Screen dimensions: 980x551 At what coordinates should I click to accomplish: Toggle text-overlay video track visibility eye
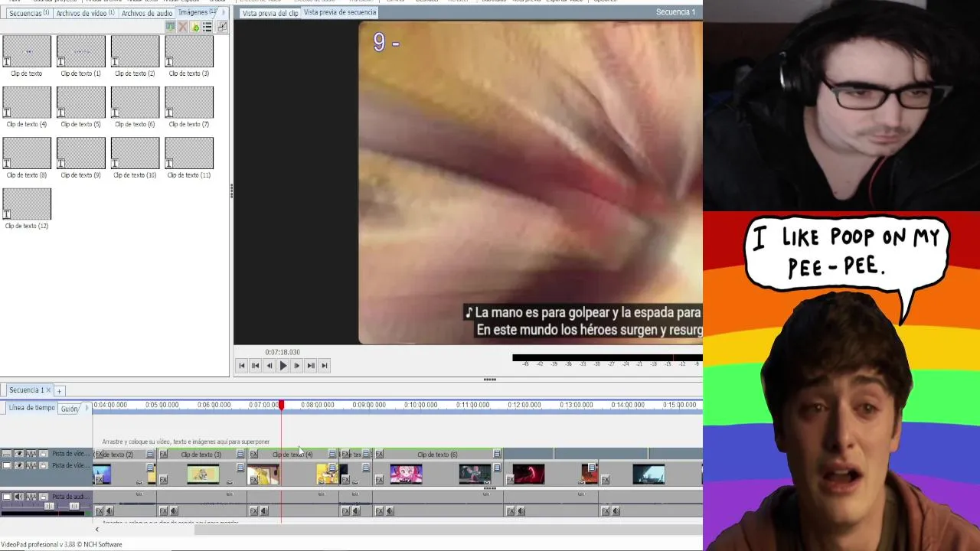coord(18,455)
